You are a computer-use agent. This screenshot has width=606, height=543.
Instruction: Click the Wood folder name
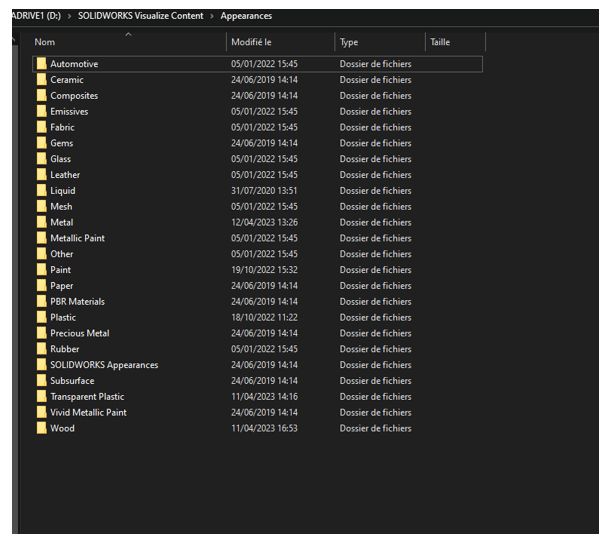pos(63,428)
